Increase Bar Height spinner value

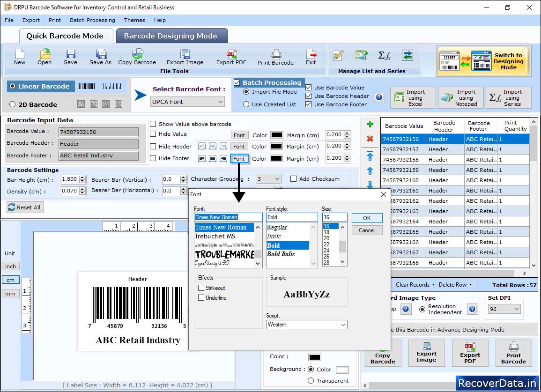coord(82,178)
